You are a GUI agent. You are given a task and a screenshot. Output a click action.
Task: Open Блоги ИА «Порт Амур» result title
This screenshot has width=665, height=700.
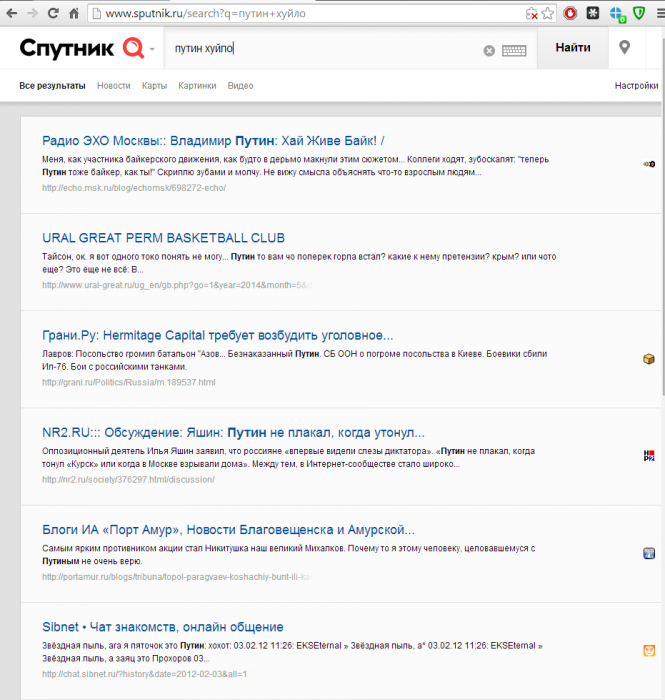(x=229, y=530)
